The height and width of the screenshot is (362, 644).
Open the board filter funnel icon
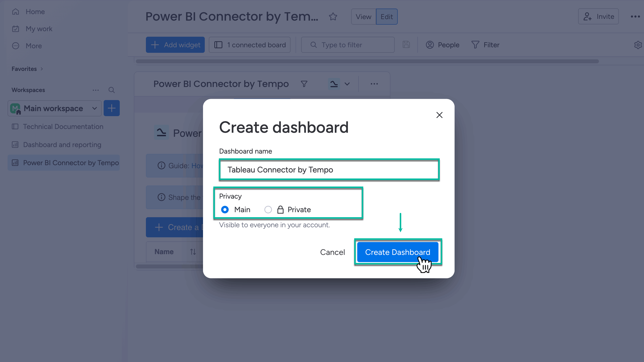click(304, 84)
